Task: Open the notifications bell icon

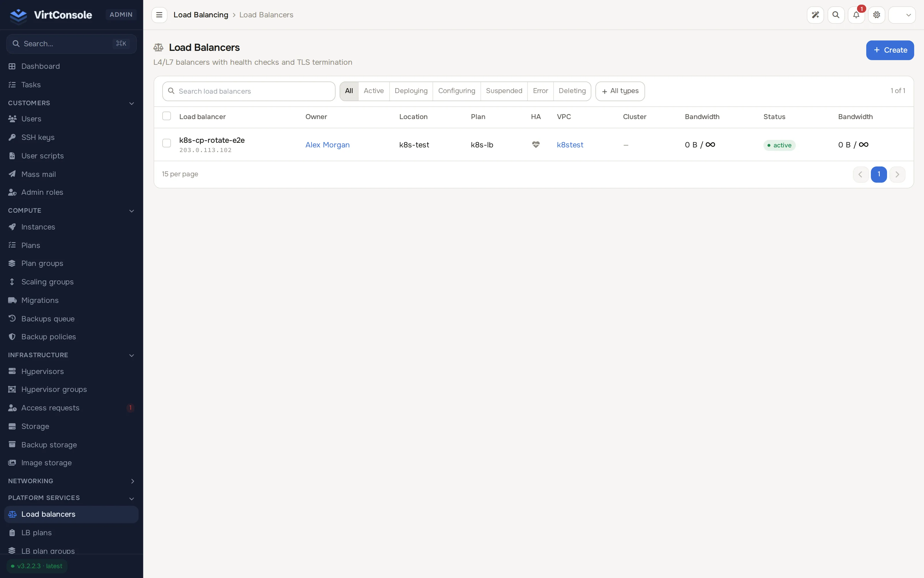Action: pos(856,15)
